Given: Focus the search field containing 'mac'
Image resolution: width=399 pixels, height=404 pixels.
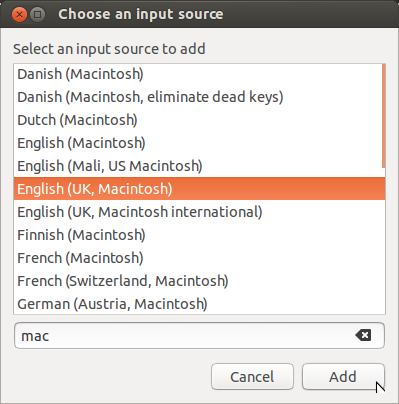Looking at the screenshot, I should click(199, 335).
